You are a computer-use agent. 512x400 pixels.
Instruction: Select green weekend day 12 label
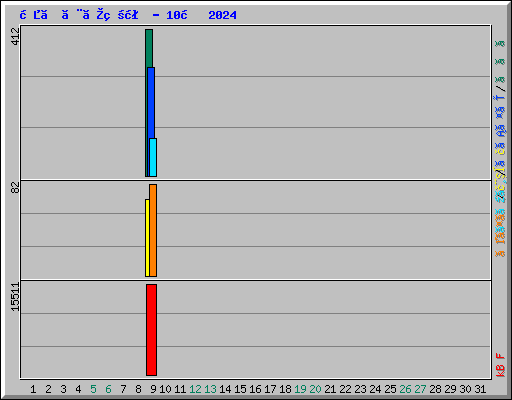(195, 389)
